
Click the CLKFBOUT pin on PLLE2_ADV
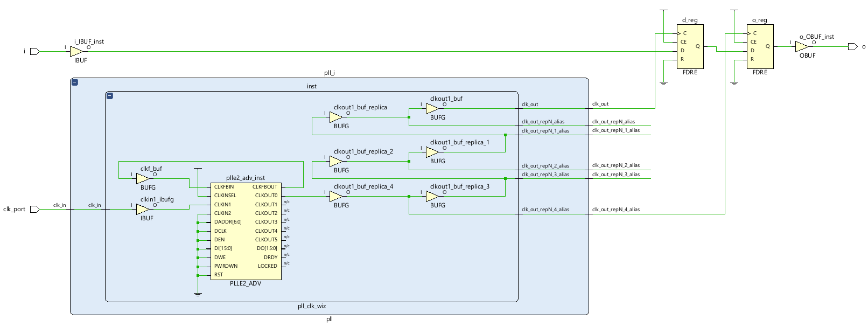265,187
